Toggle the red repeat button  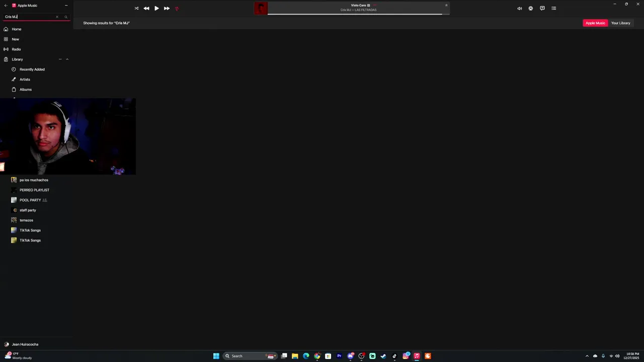coord(177,9)
